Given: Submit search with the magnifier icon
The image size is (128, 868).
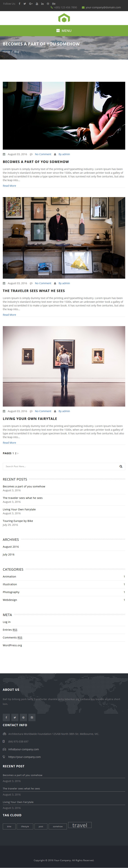Looking at the screenshot, I should coord(121,466).
